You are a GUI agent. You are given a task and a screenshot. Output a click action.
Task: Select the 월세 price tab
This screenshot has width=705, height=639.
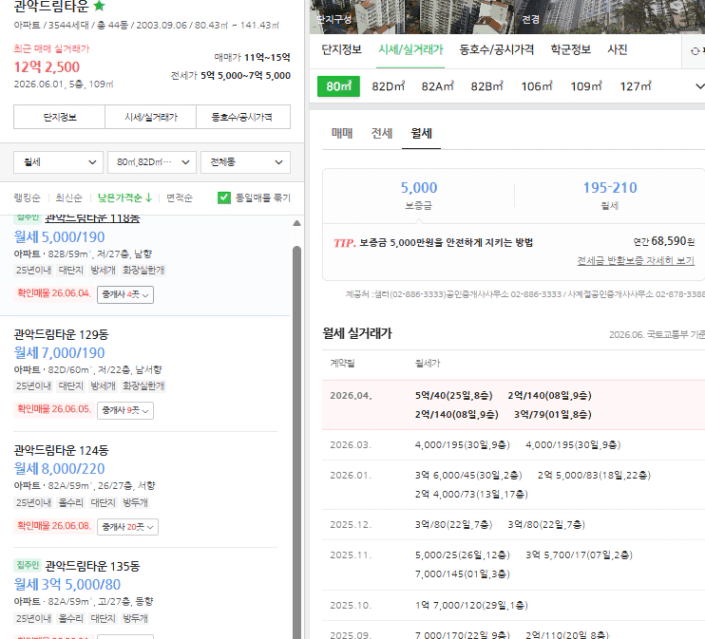pyautogui.click(x=421, y=133)
